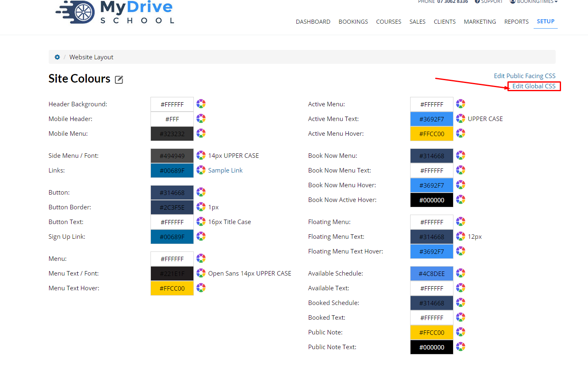Open the color wheel picker for Active Menu Hover

460,133
